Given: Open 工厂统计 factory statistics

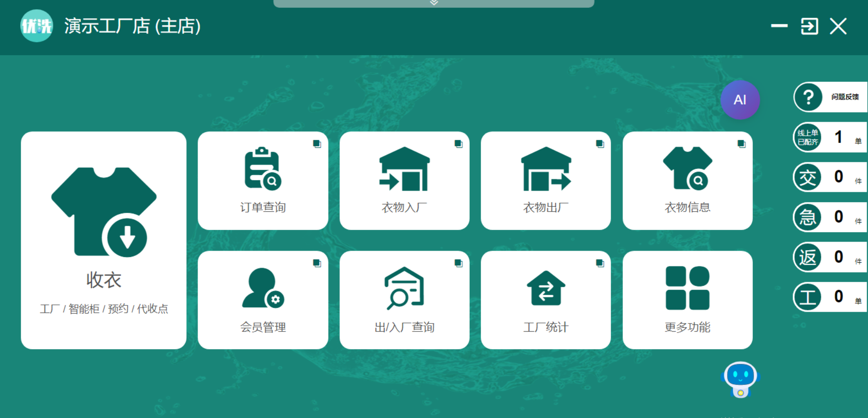Looking at the screenshot, I should pos(546,299).
